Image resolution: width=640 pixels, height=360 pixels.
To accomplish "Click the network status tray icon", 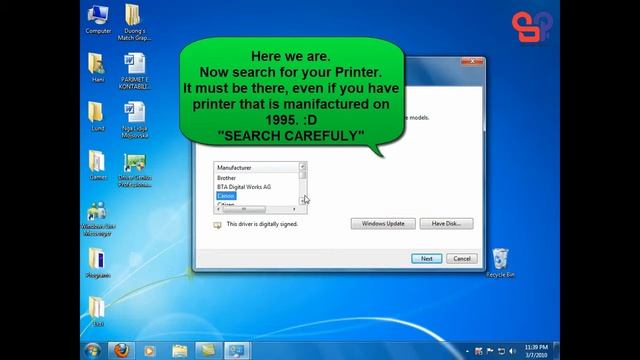I will click(x=501, y=351).
